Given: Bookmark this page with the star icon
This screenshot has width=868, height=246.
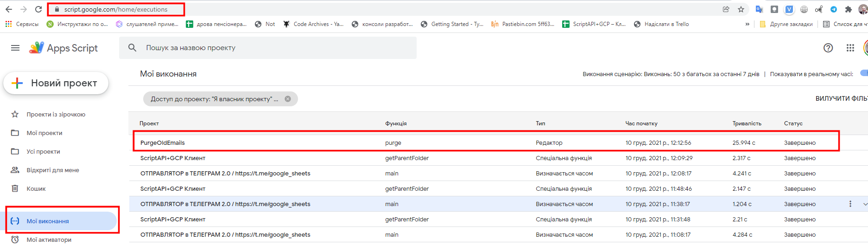Looking at the screenshot, I should click(741, 9).
